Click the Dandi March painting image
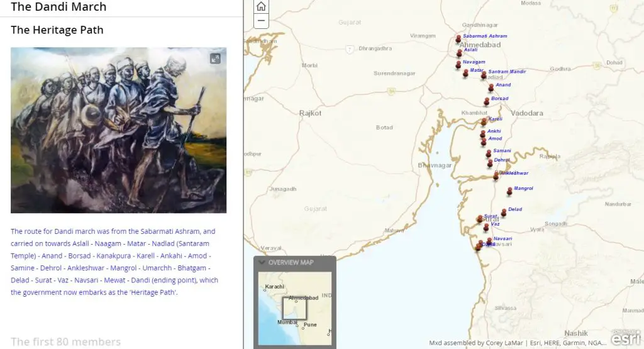 pos(118,130)
